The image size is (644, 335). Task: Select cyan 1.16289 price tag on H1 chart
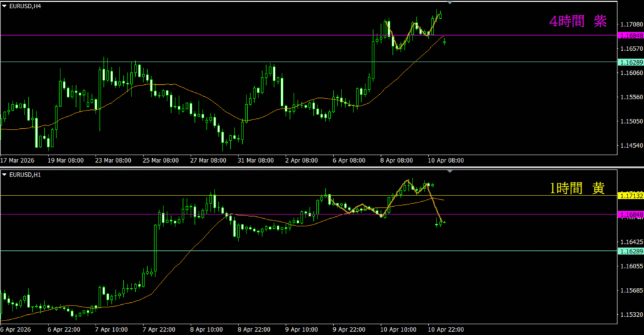click(x=630, y=251)
